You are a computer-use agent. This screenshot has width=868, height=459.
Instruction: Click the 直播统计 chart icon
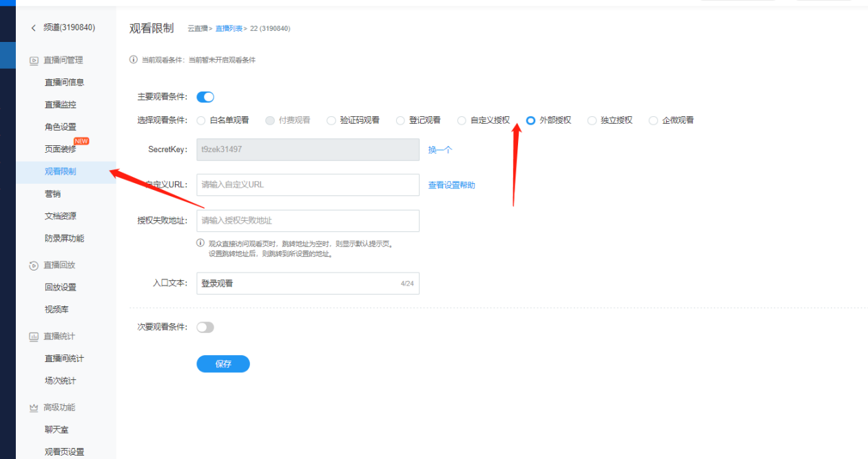tap(33, 337)
